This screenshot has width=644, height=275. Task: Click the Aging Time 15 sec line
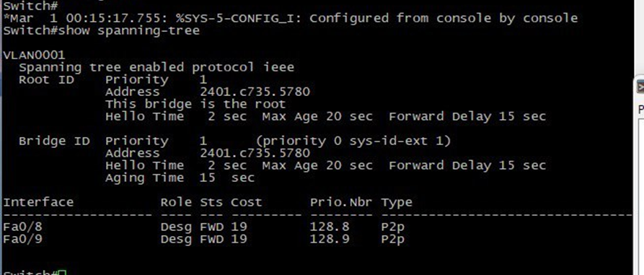[180, 178]
